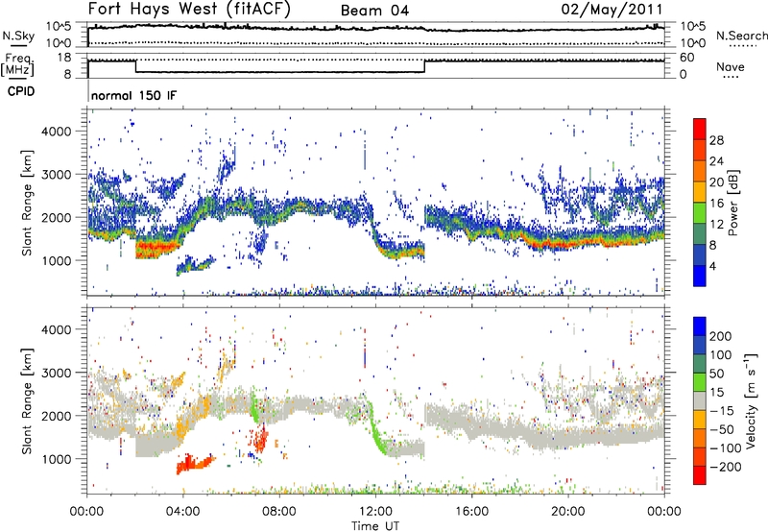Screen dimensions: 768x532
Task: Click the 'Freq. [MHz]' axis label
Action: pos(18,65)
